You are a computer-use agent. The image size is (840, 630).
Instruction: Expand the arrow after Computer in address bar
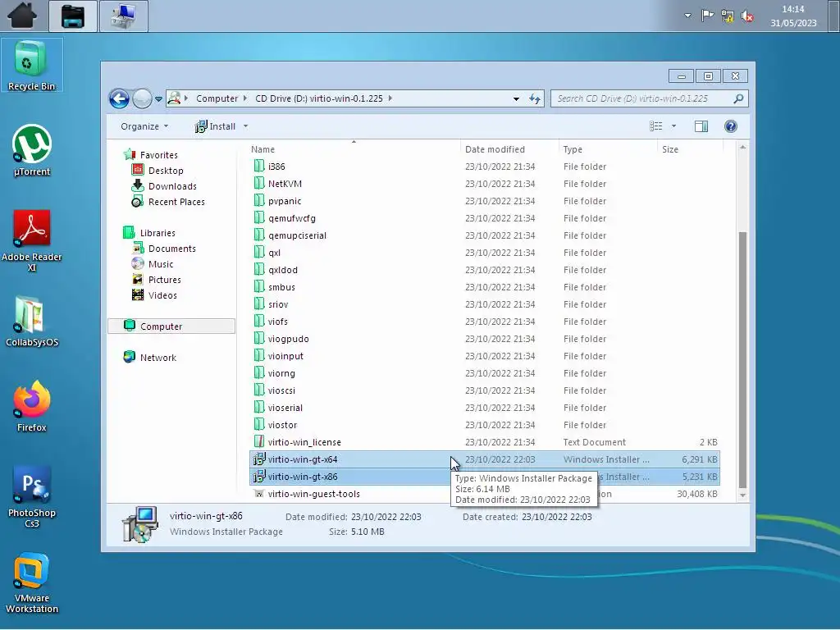click(x=244, y=98)
